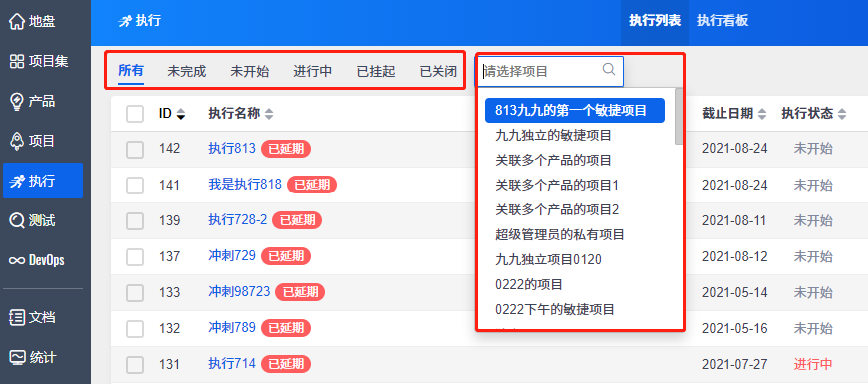868x384 pixels.
Task: Open the 执行813 execution link
Action: [x=232, y=149]
